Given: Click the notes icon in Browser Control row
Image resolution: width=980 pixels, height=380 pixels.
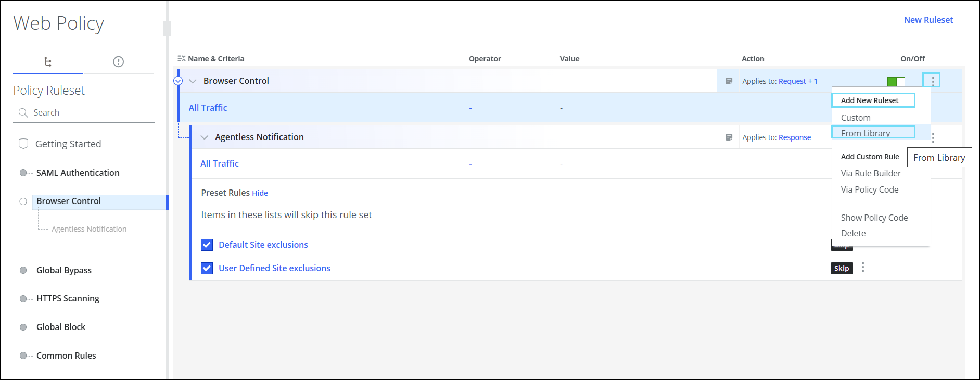Looking at the screenshot, I should 729,81.
